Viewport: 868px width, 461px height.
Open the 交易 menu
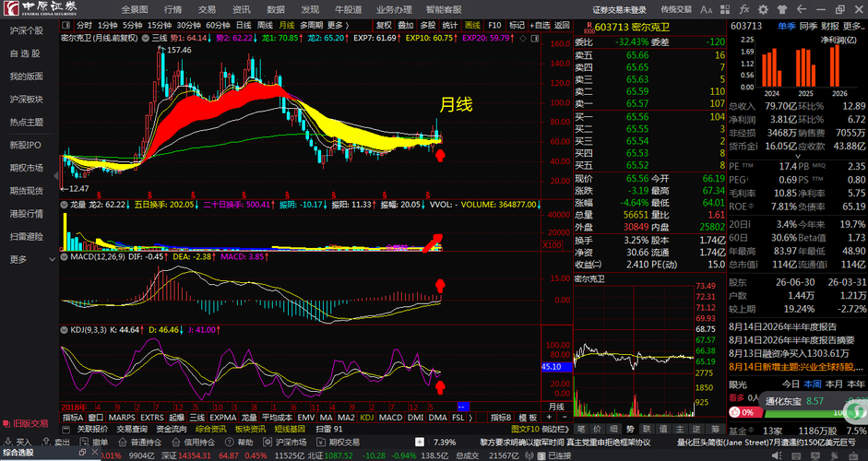pos(207,9)
